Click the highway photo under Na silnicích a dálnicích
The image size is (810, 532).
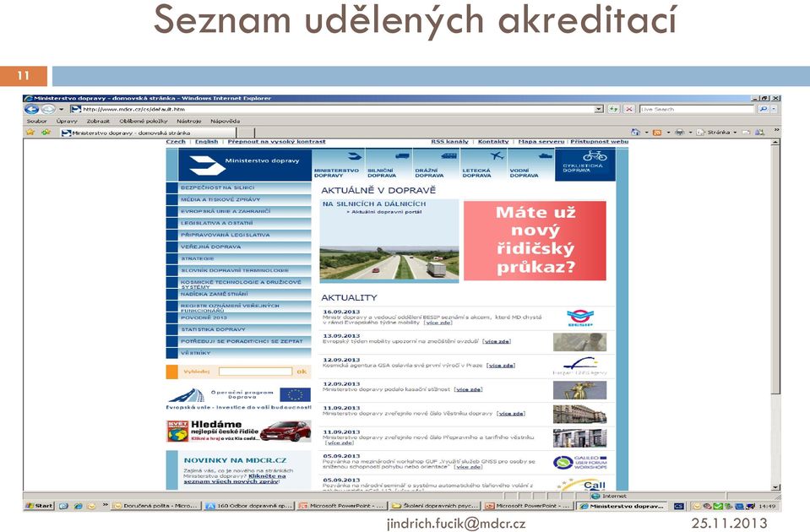click(389, 263)
